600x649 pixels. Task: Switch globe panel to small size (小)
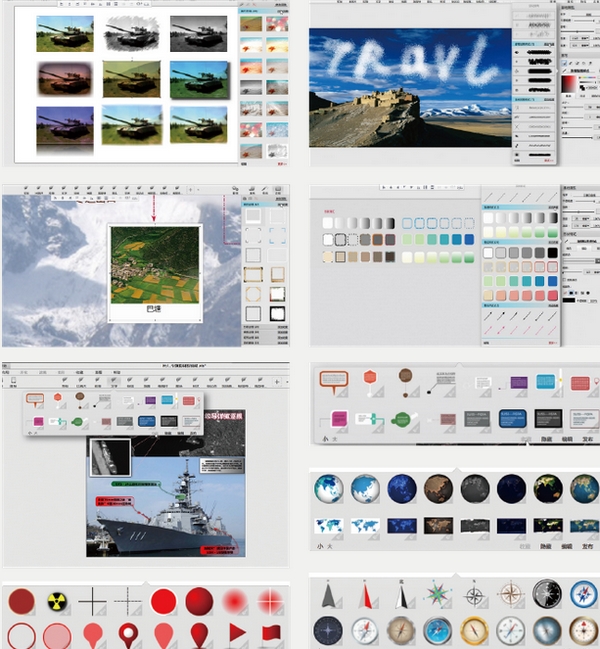(320, 547)
